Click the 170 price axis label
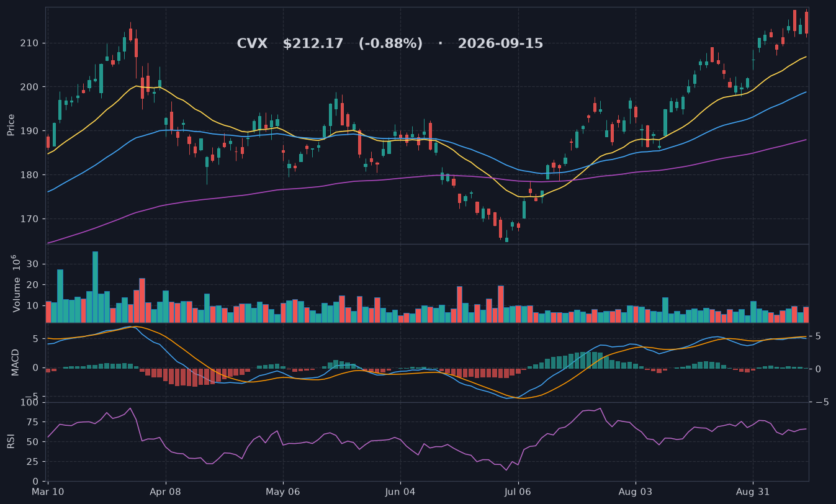This screenshot has width=836, height=504. coord(31,219)
